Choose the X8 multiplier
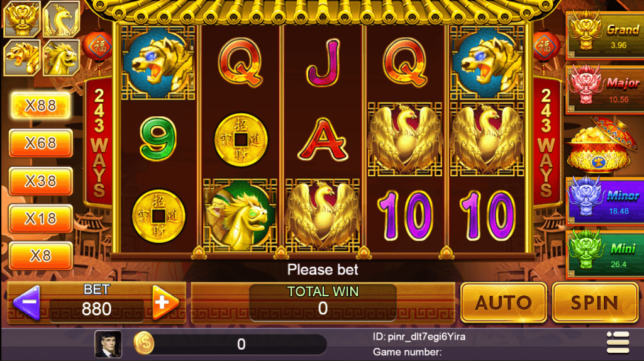This screenshot has height=361, width=644. point(41,256)
